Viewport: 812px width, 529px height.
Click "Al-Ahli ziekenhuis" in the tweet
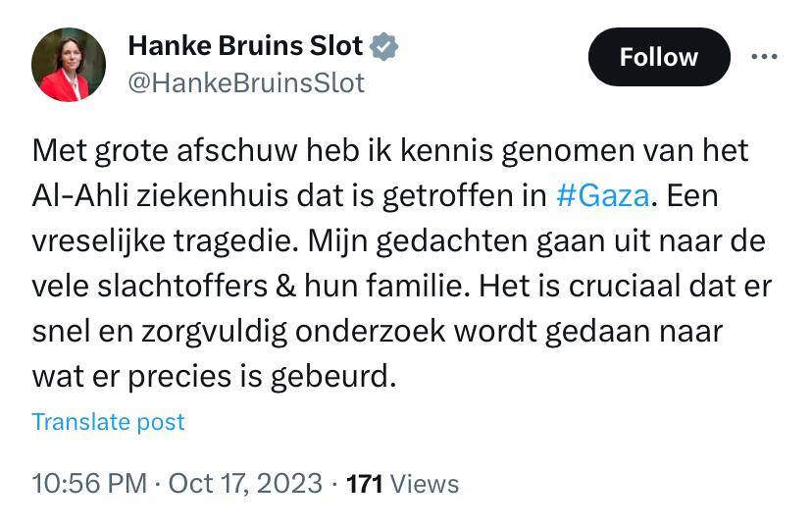point(167,194)
